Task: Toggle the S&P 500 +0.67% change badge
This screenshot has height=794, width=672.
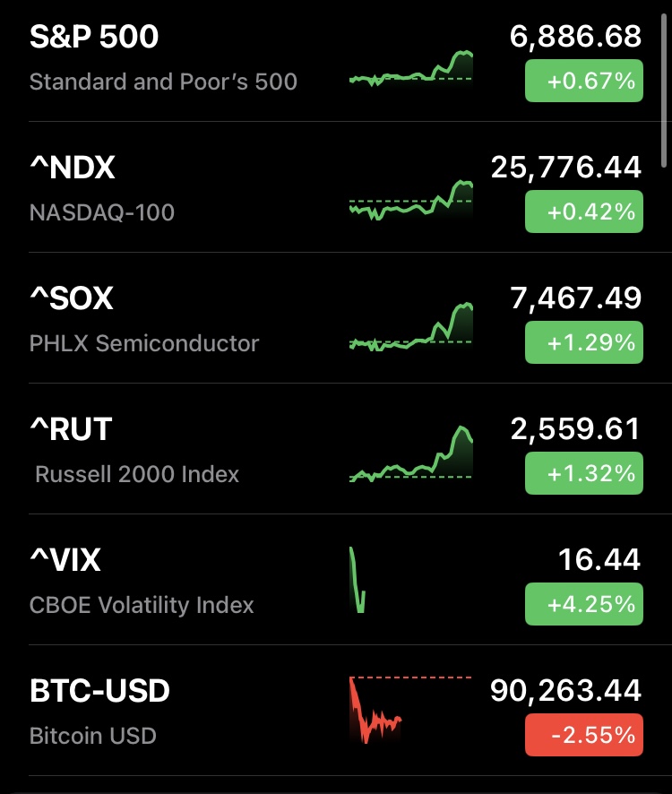Action: (x=583, y=82)
